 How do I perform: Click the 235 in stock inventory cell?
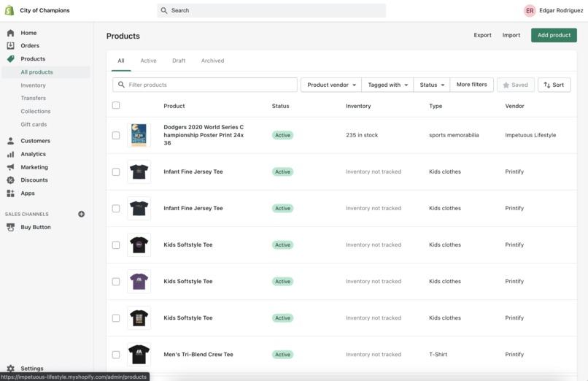click(x=362, y=135)
